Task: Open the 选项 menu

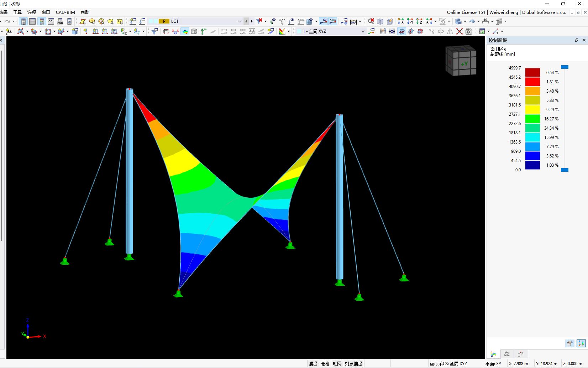Action: click(x=32, y=12)
